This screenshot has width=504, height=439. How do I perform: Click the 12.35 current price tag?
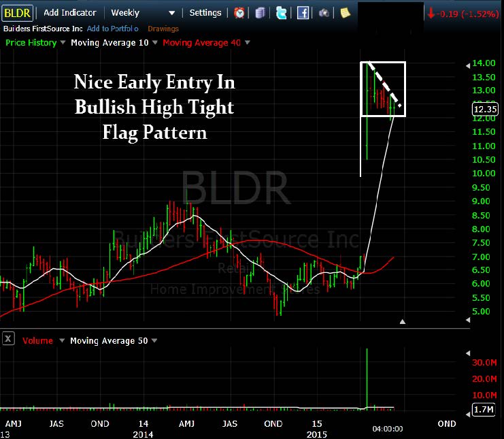(485, 109)
